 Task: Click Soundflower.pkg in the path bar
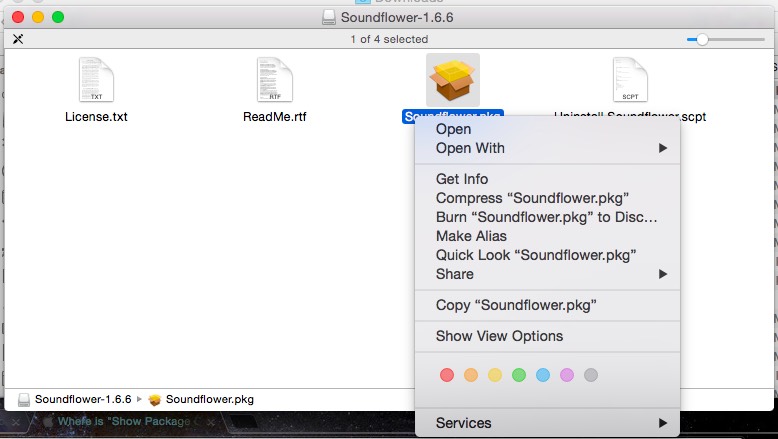[209, 399]
